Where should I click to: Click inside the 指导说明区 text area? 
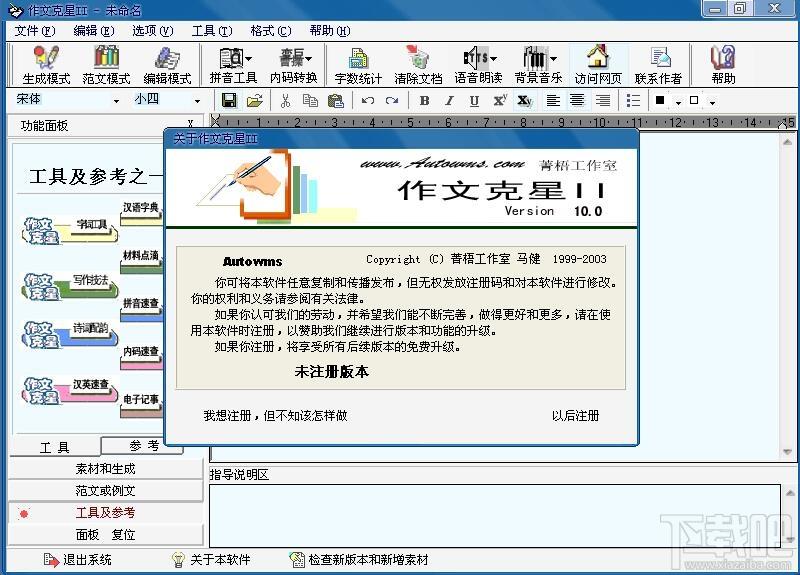point(495,515)
